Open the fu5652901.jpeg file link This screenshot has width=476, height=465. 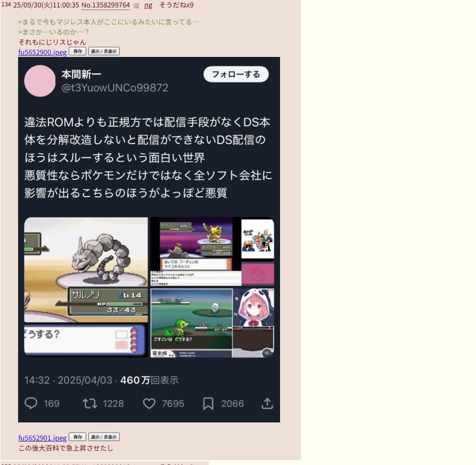(x=43, y=438)
